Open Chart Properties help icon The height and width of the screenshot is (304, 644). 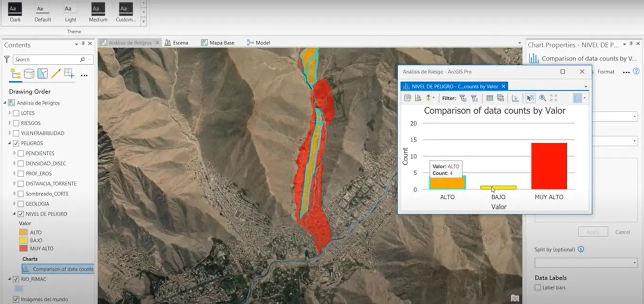tap(636, 72)
